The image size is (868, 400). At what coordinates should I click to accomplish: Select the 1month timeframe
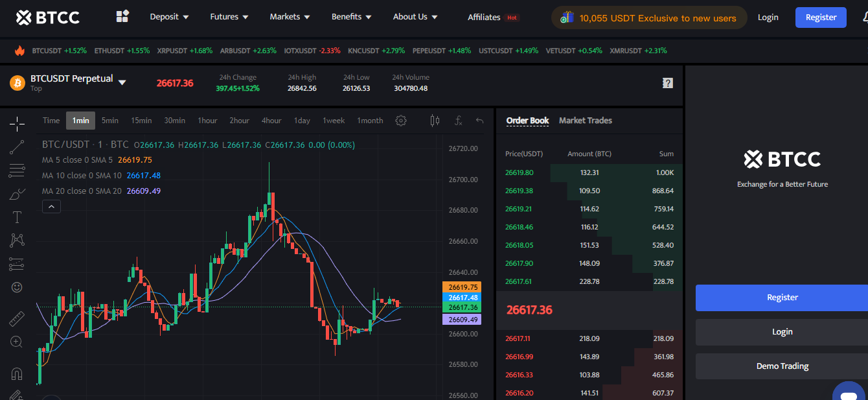pos(370,121)
